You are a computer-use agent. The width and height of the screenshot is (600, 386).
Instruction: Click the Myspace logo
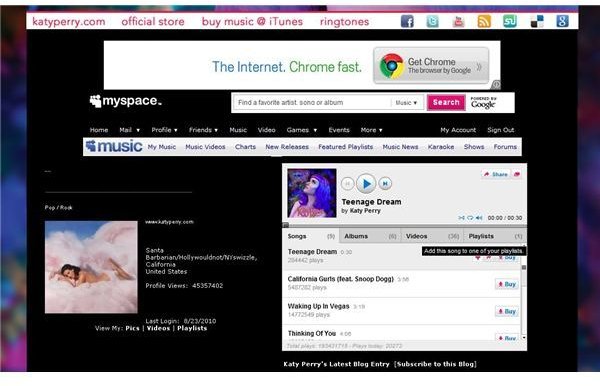[x=126, y=101]
